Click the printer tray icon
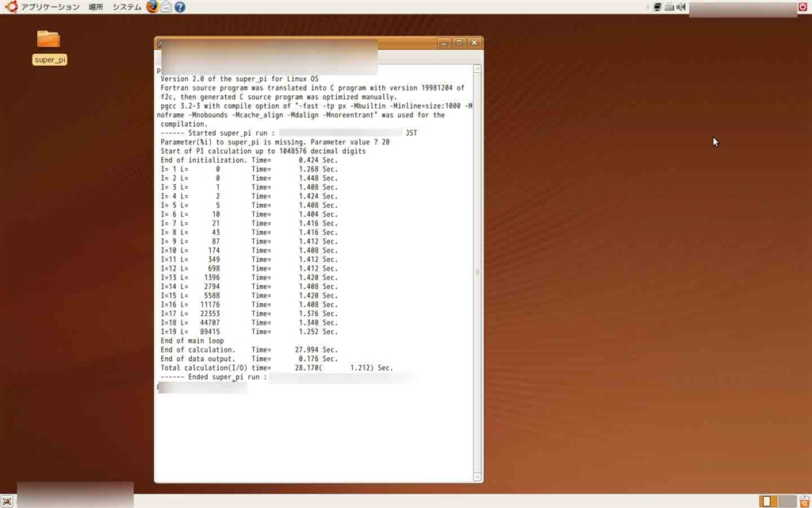This screenshot has width=812, height=508. [669, 6]
